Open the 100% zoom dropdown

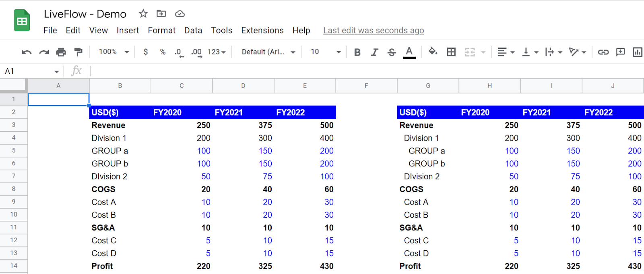(114, 52)
